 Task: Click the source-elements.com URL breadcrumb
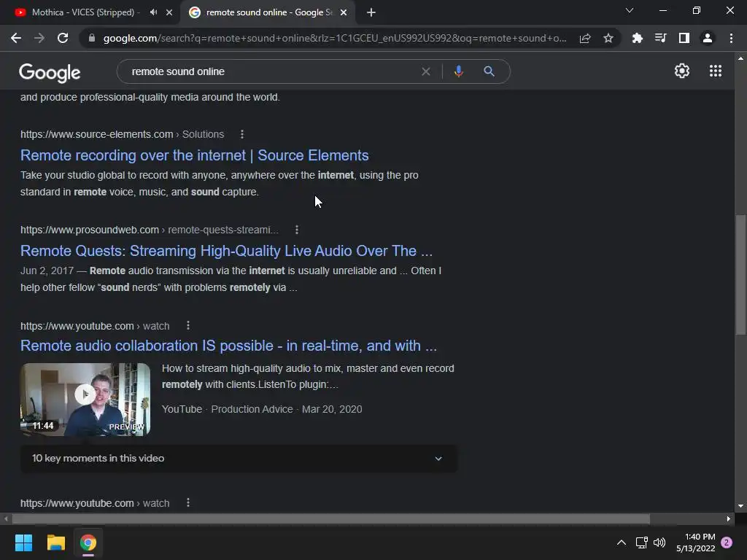122,134
